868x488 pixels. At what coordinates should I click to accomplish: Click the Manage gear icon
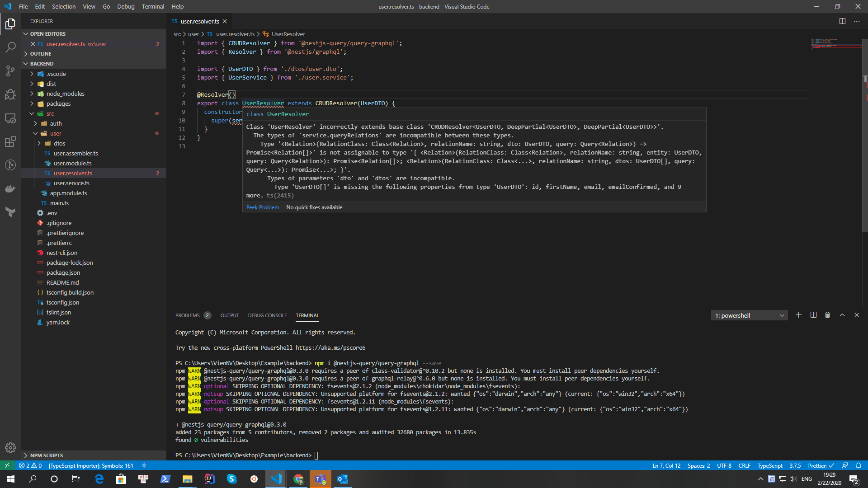coord(10,447)
